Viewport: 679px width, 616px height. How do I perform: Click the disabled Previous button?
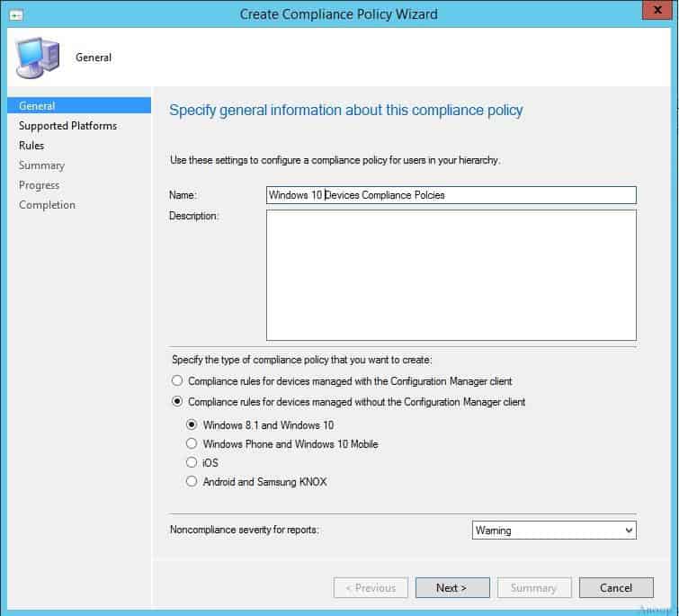click(371, 588)
